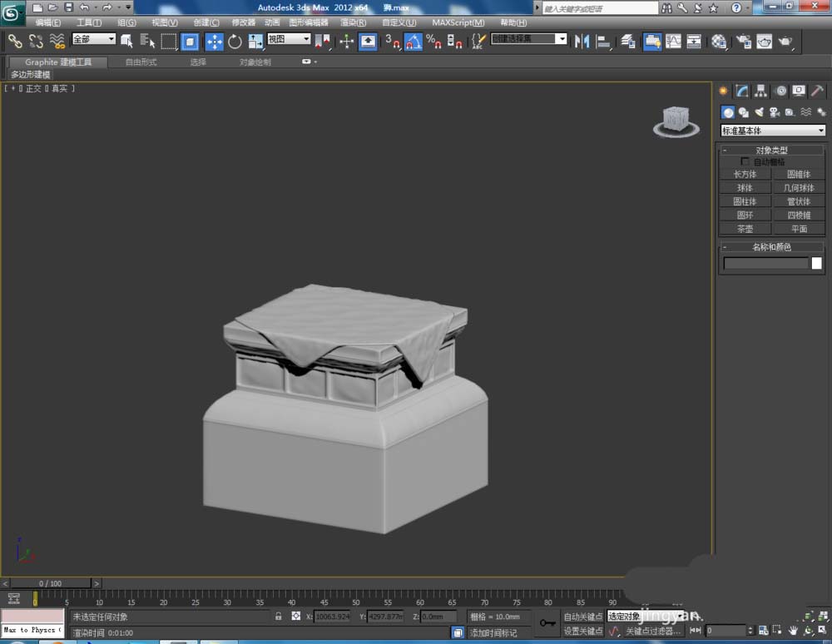832x644 pixels.
Task: Click the Mirror tool icon
Action: click(582, 41)
